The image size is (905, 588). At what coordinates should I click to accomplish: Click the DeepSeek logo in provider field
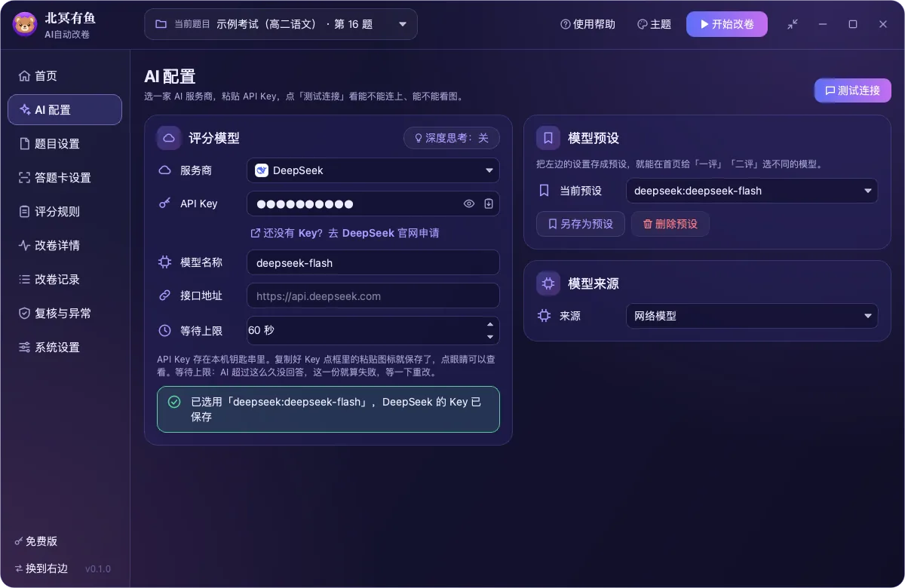(x=262, y=170)
